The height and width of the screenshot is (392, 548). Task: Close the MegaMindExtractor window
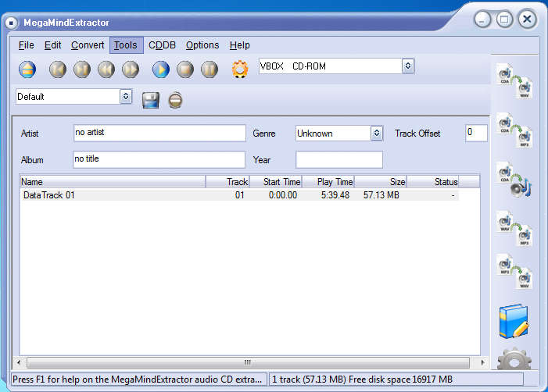click(x=527, y=19)
